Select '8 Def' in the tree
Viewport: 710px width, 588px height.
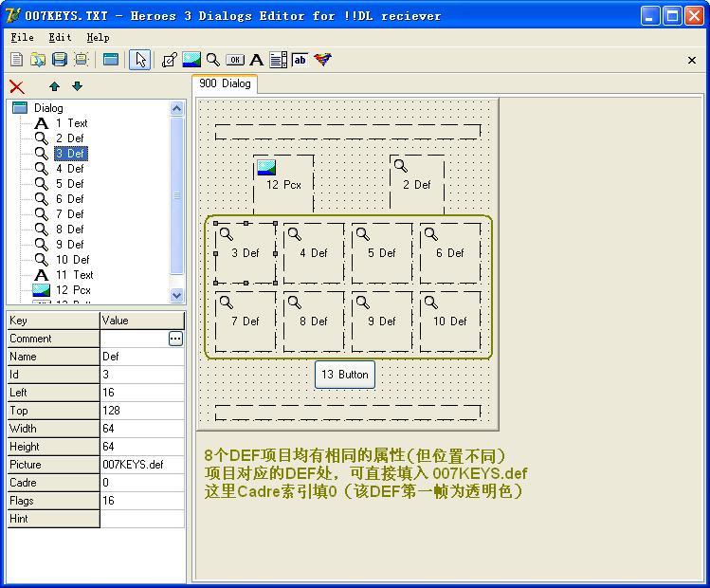click(70, 230)
